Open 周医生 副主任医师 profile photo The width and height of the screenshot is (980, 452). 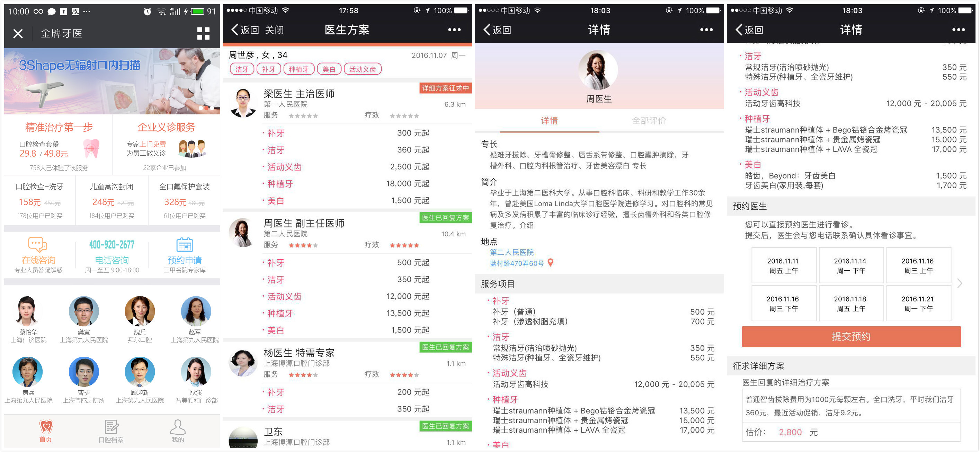point(243,232)
